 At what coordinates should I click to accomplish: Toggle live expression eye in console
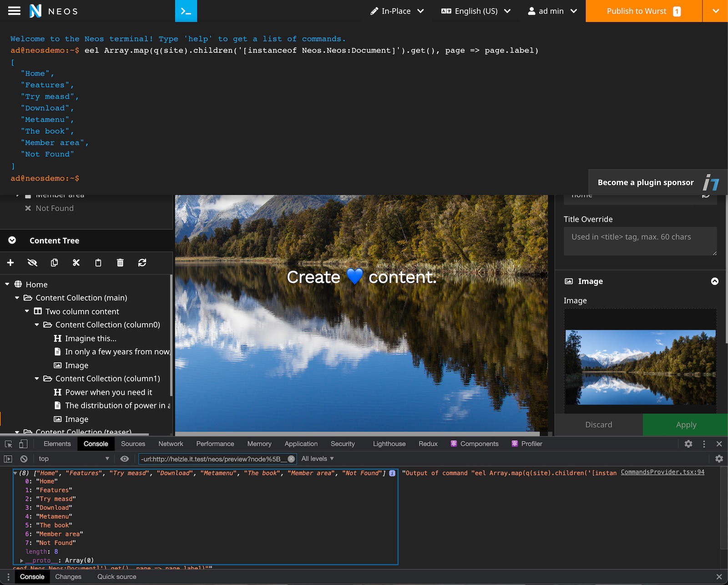coord(124,459)
